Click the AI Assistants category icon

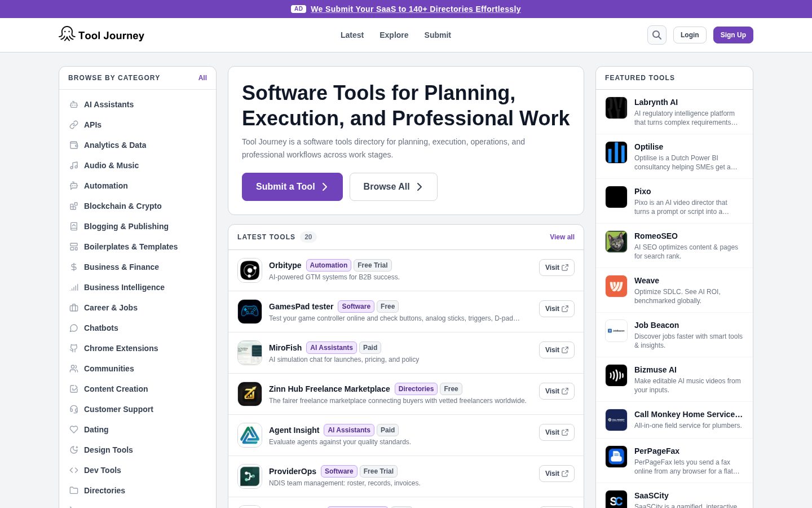tap(74, 104)
